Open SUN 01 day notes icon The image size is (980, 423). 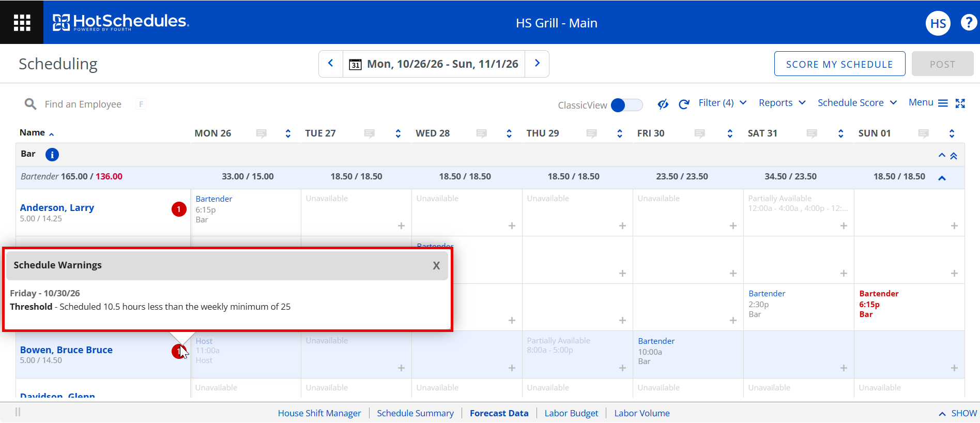point(924,133)
